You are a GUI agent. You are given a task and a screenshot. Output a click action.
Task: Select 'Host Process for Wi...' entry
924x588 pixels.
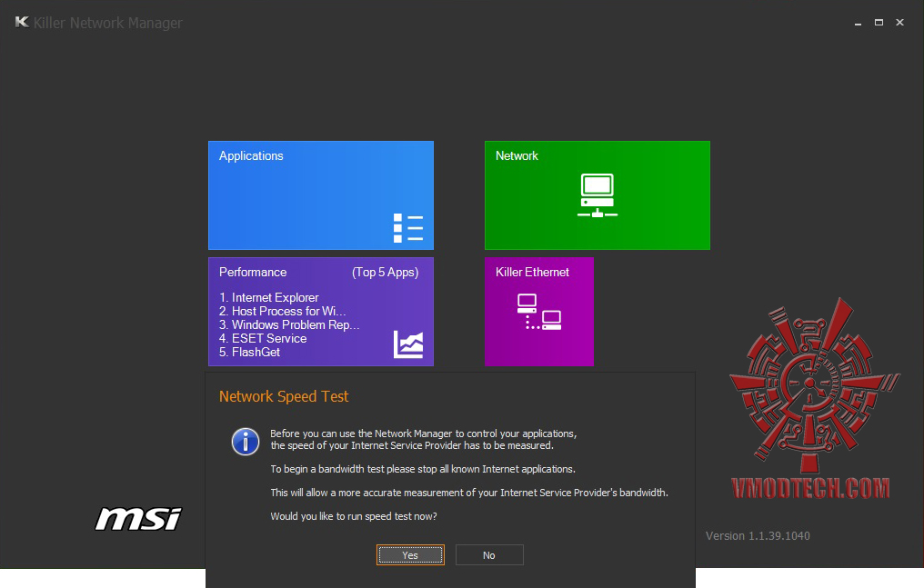coord(282,311)
